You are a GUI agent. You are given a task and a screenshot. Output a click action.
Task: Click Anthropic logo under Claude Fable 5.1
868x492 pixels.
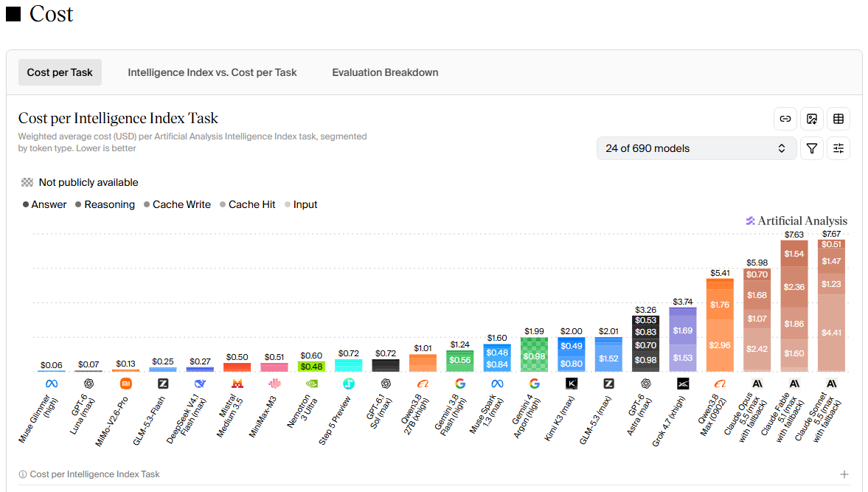click(x=794, y=384)
